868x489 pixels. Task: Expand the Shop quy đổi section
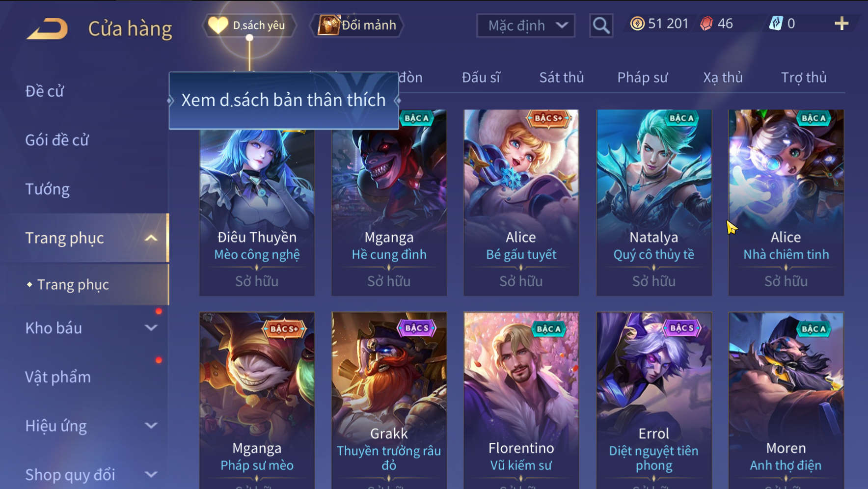[x=152, y=474]
